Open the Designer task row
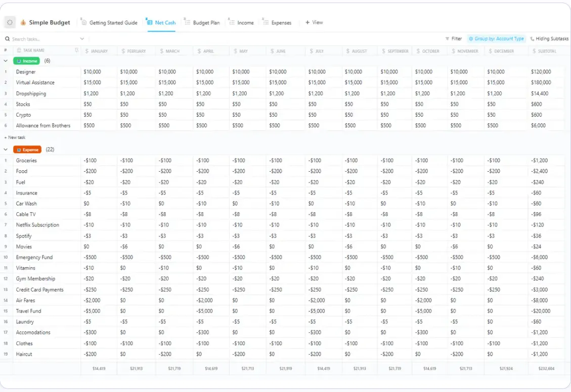The image size is (571, 392). tap(26, 72)
